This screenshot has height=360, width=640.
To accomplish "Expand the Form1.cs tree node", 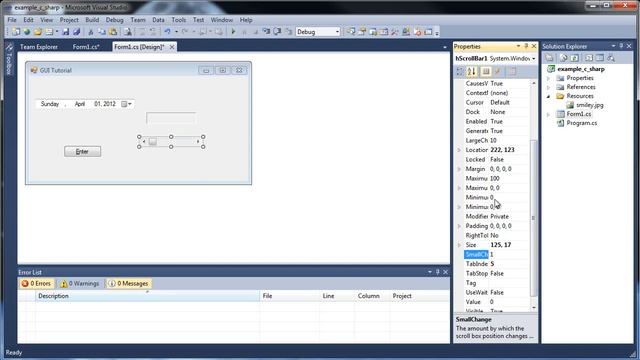I will tap(549, 114).
